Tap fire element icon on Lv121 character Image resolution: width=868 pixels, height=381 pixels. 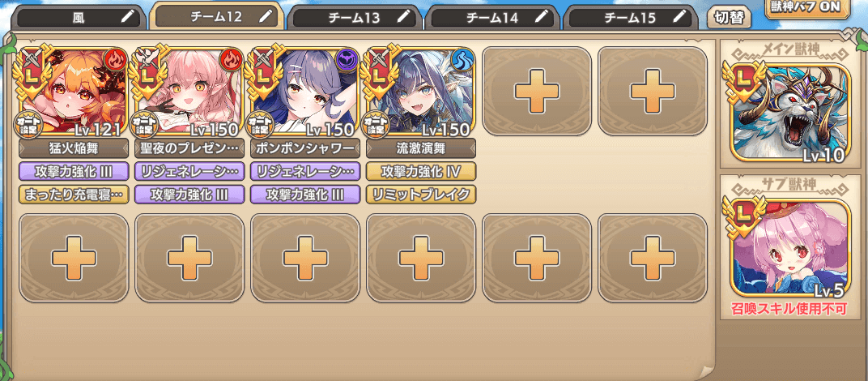point(116,59)
